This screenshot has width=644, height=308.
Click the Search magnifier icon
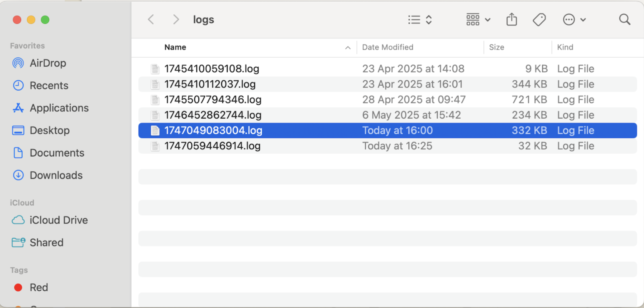[x=625, y=20]
